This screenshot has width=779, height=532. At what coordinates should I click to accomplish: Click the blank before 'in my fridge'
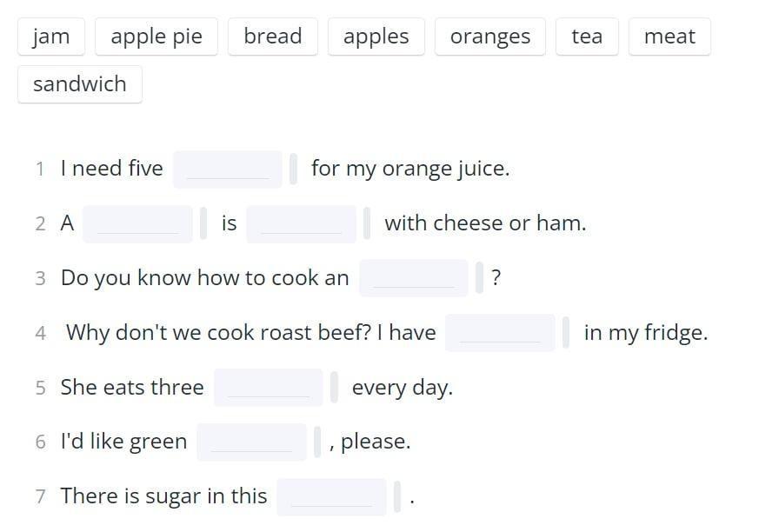tap(500, 333)
